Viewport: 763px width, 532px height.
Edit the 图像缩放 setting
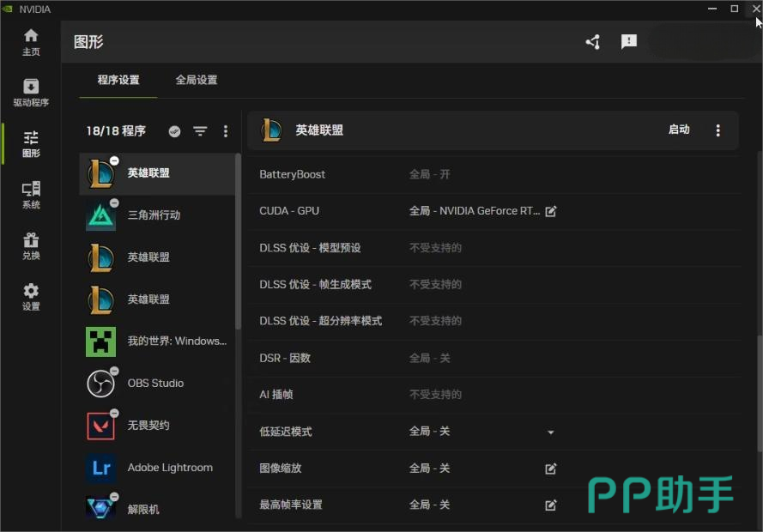551,469
